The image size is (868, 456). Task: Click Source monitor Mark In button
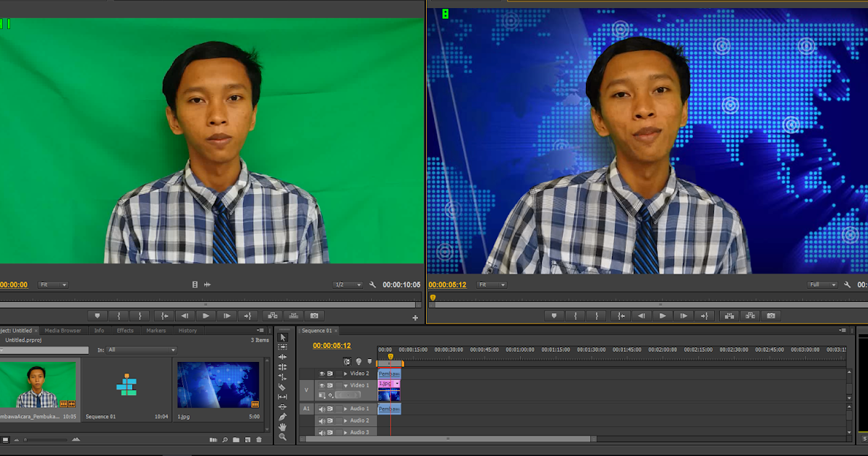[x=119, y=316]
